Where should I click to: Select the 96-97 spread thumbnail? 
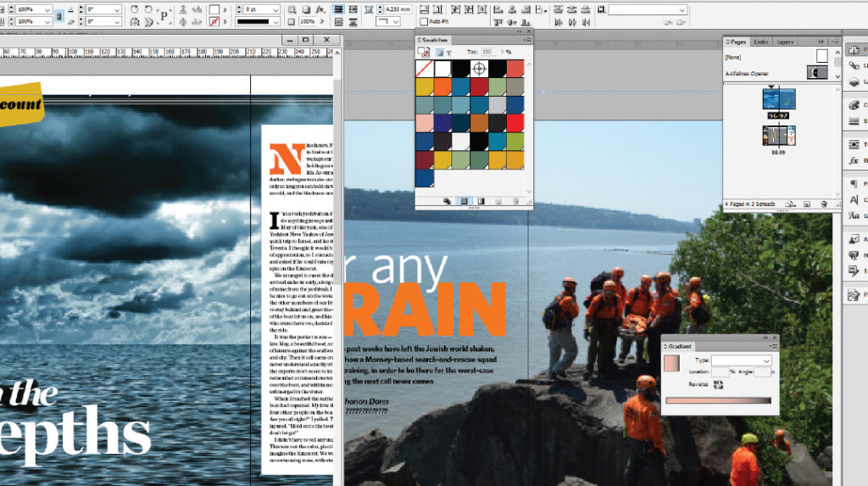click(778, 100)
